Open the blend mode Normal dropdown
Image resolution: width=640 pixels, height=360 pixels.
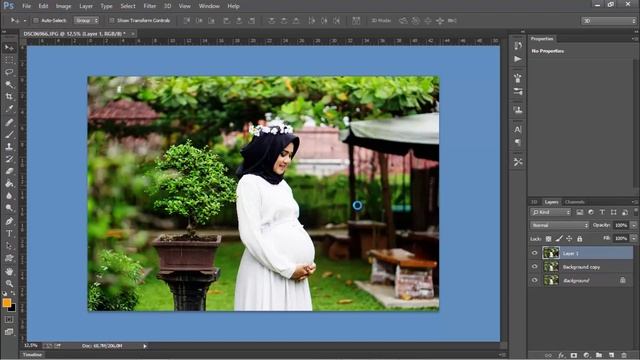coord(559,225)
